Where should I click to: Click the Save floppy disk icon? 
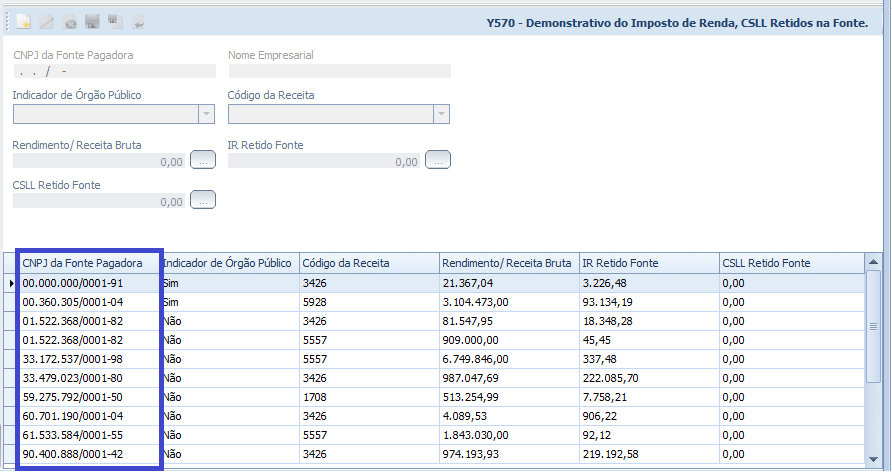tap(92, 22)
